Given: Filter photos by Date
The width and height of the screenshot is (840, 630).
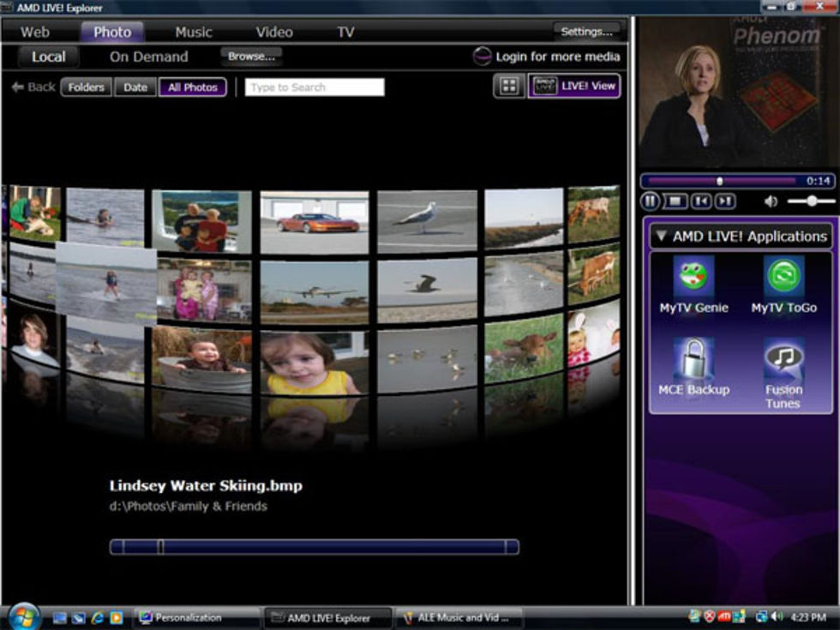Looking at the screenshot, I should tap(135, 87).
